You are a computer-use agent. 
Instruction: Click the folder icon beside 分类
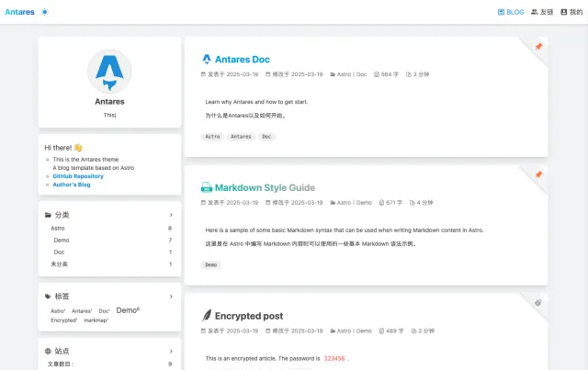[48, 215]
